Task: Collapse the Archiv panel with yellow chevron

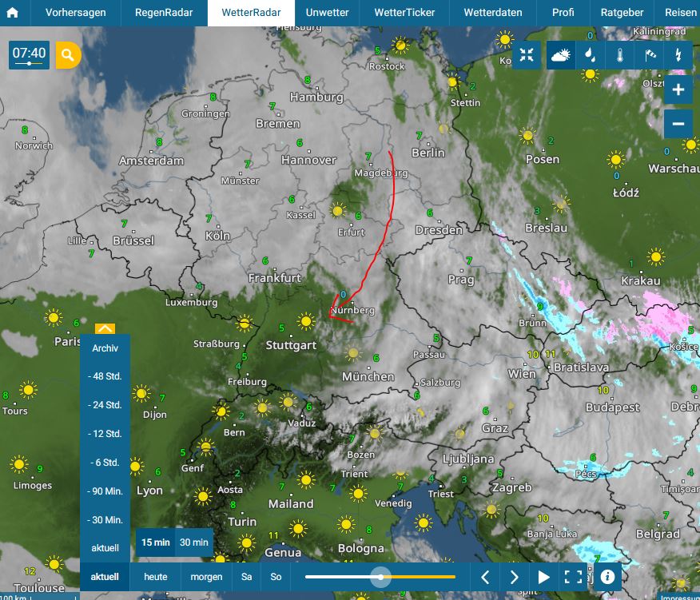Action: click(105, 328)
